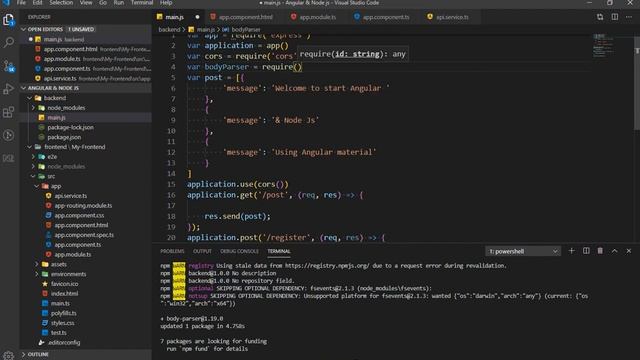
Task: Switch to the Output panel tab
Action: click(202, 251)
